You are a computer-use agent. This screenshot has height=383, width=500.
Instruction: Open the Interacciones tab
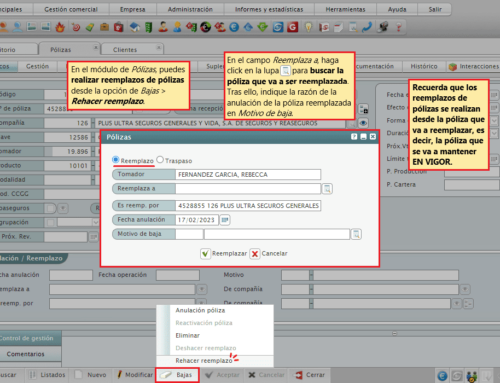473,66
